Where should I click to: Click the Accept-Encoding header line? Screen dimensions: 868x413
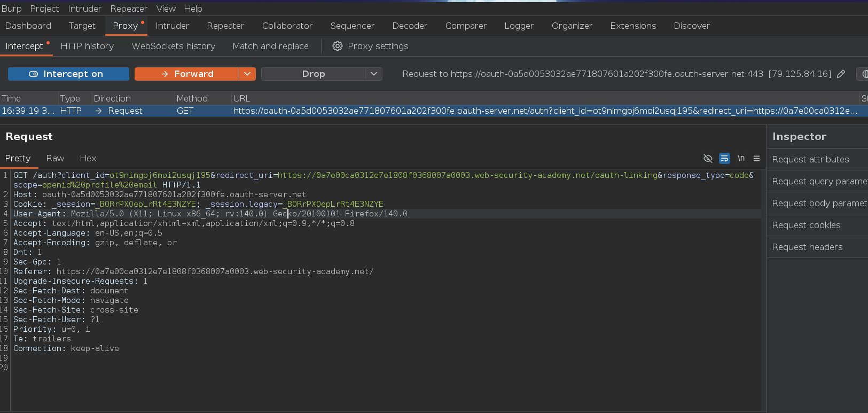click(x=95, y=243)
